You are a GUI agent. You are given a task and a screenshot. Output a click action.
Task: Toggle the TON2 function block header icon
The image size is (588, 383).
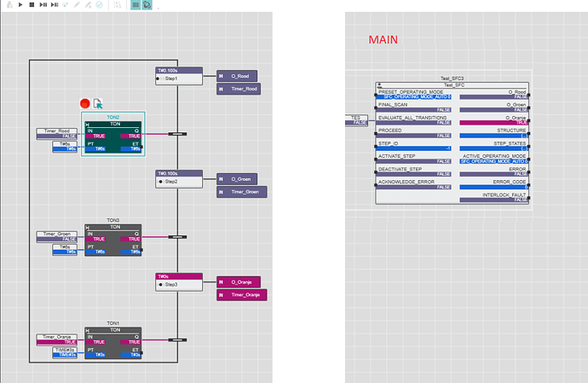click(88, 124)
